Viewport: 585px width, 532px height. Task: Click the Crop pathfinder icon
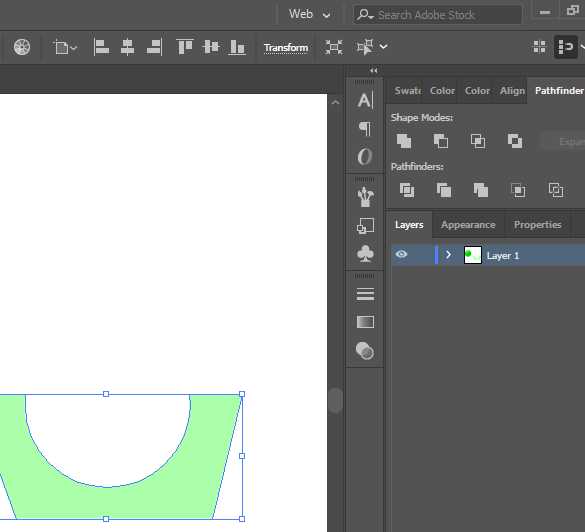[x=518, y=190]
